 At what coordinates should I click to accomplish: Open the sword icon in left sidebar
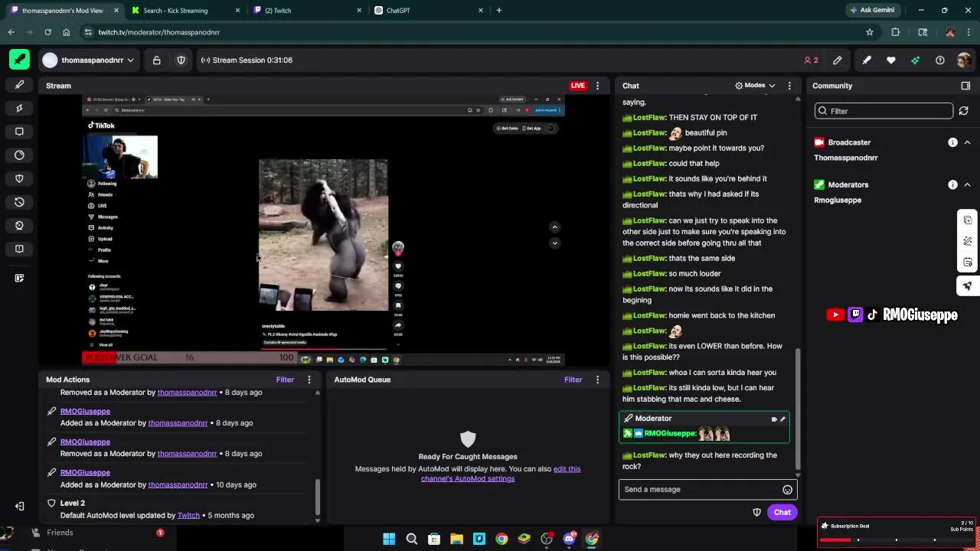tap(19, 85)
